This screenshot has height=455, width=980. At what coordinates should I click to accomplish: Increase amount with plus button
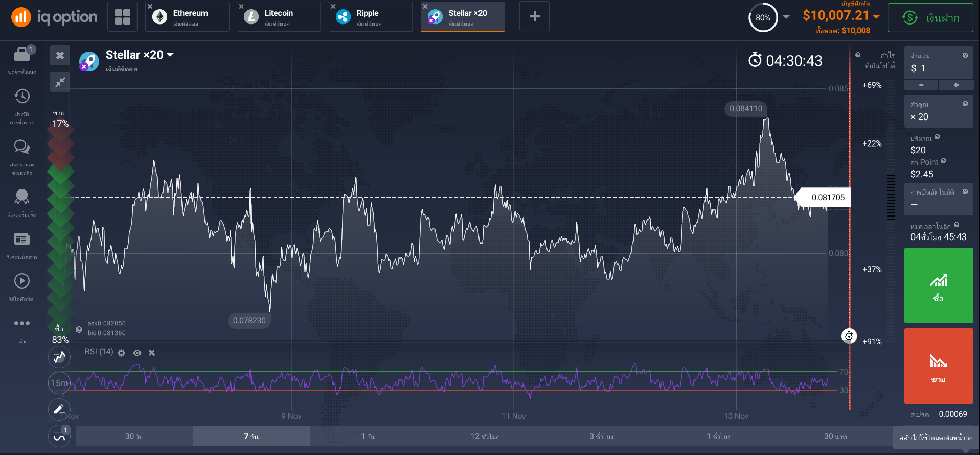pyautogui.click(x=956, y=85)
